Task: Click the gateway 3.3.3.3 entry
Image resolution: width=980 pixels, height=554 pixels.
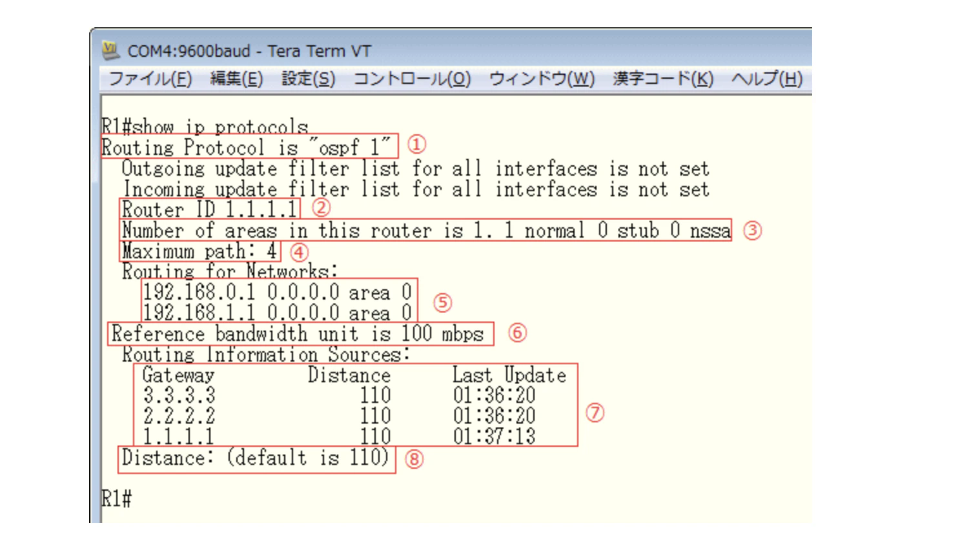Action: [x=179, y=395]
